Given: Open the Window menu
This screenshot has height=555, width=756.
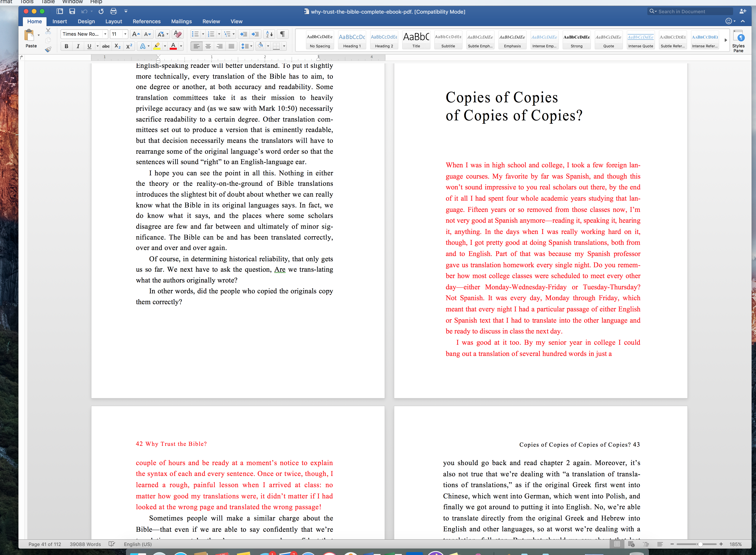Looking at the screenshot, I should (73, 2).
